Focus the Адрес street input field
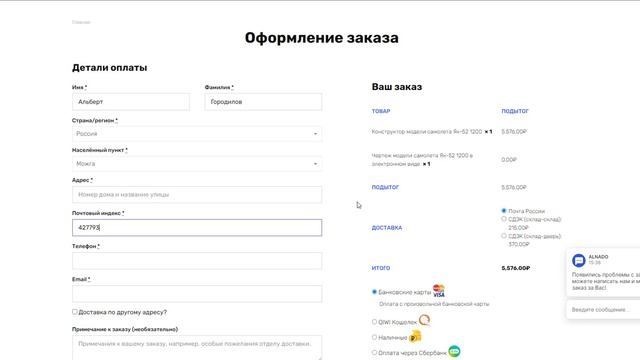640x360 pixels. (197, 195)
